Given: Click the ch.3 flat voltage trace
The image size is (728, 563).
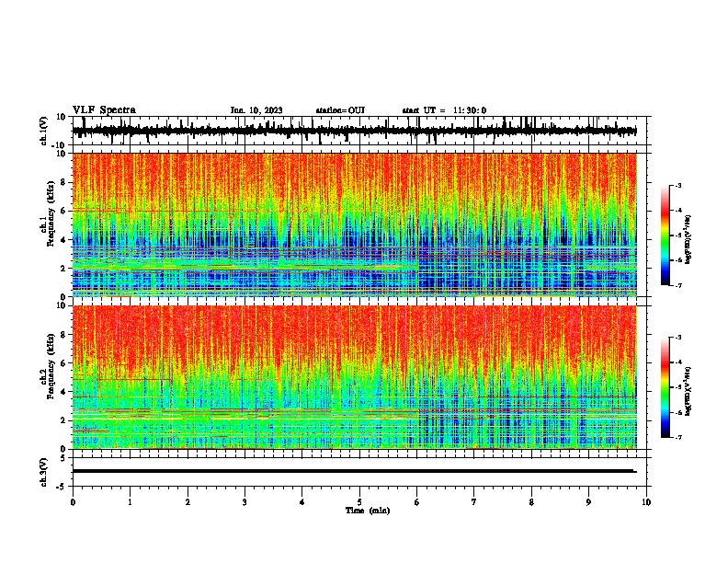Looking at the screenshot, I should point(354,471).
